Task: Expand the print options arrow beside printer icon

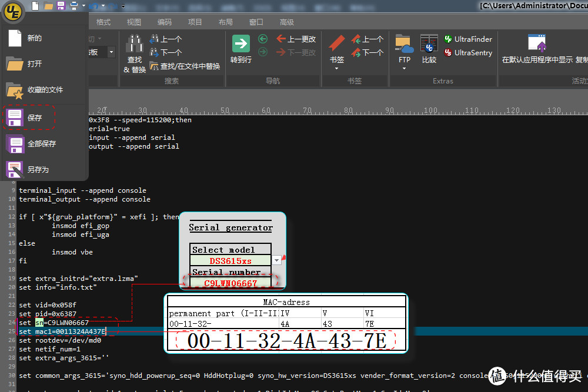Action: tap(83, 6)
